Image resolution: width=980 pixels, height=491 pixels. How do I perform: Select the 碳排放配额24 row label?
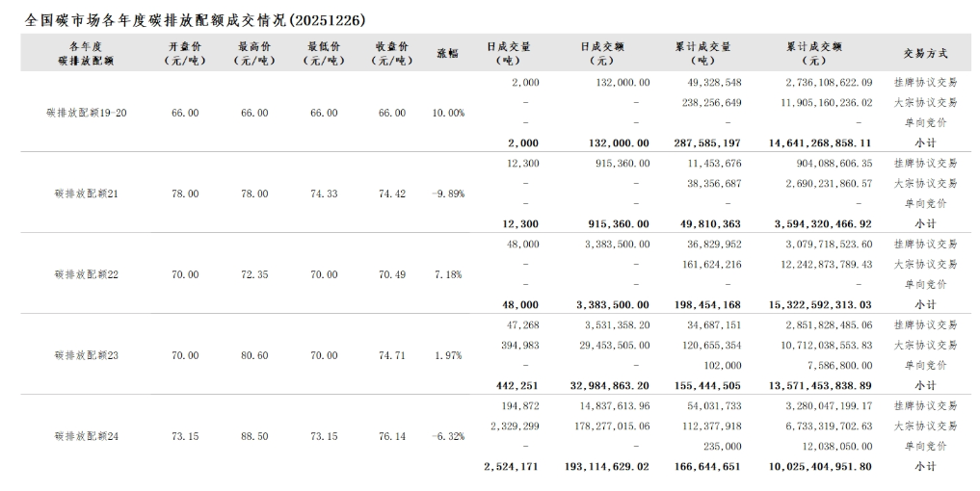[x=86, y=436]
